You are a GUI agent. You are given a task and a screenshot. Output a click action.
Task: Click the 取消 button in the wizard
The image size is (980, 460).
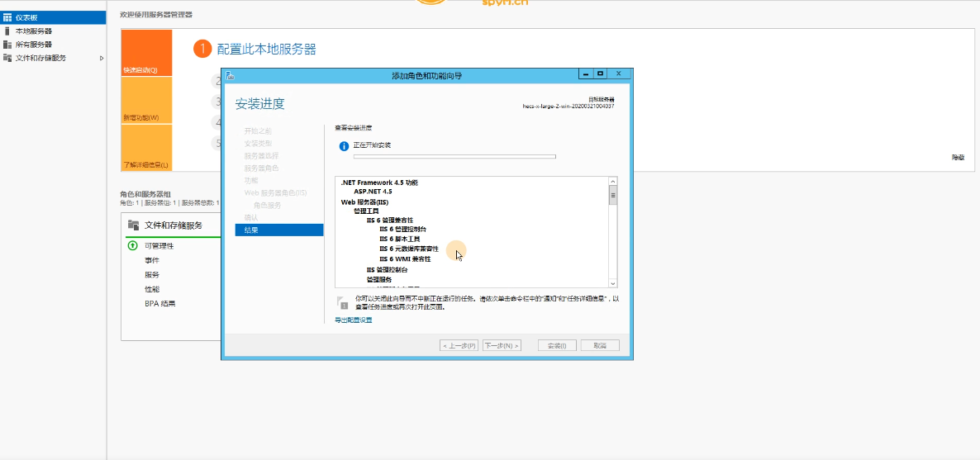(x=600, y=346)
